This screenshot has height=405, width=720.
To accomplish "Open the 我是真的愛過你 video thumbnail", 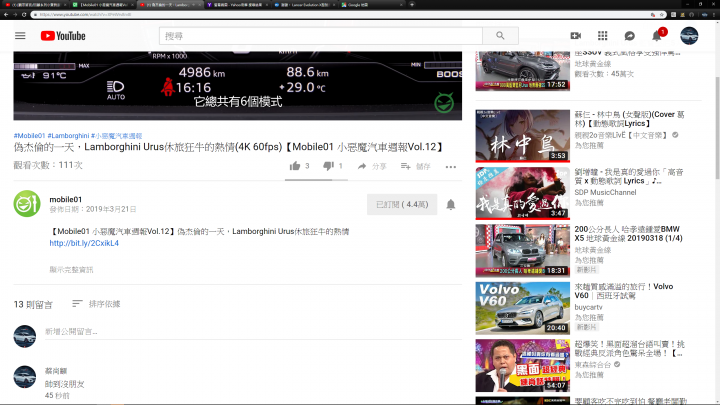I will tap(523, 193).
